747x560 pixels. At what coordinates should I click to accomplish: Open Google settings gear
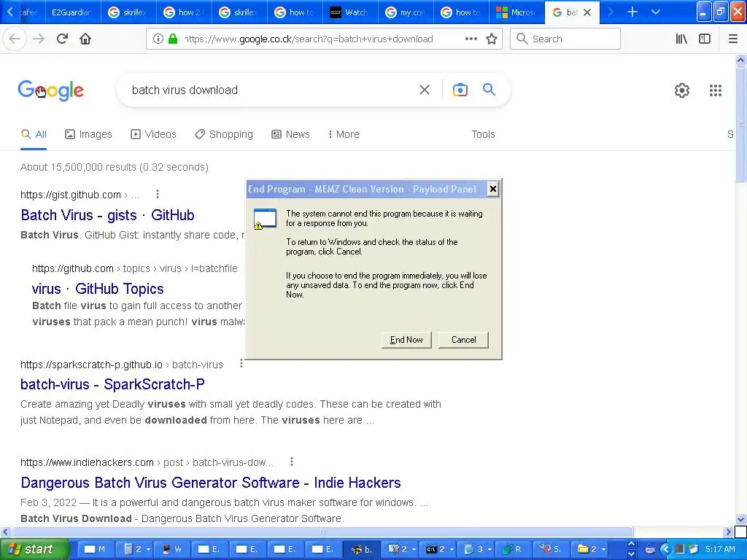pos(682,90)
